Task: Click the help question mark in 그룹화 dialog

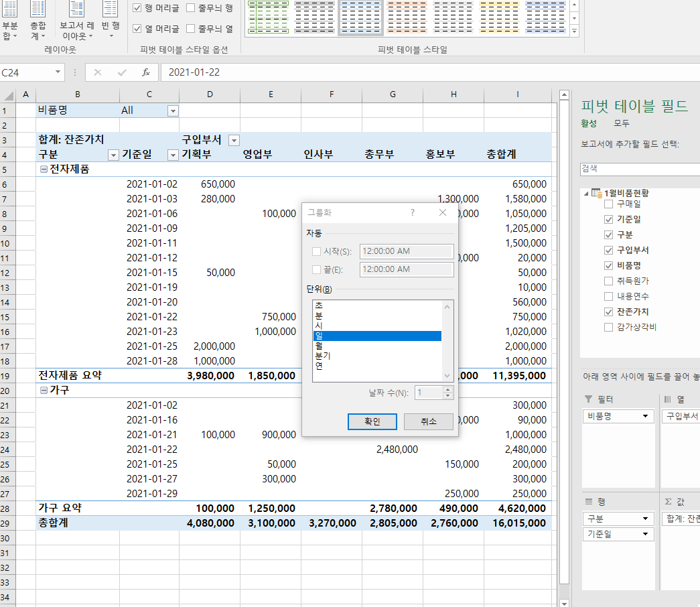Action: [x=412, y=212]
